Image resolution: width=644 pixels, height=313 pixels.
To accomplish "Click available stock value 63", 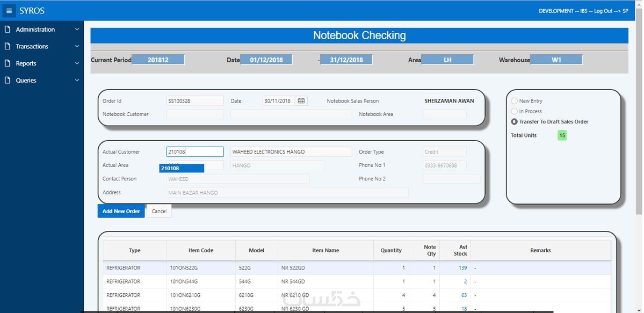I will click(x=464, y=295).
